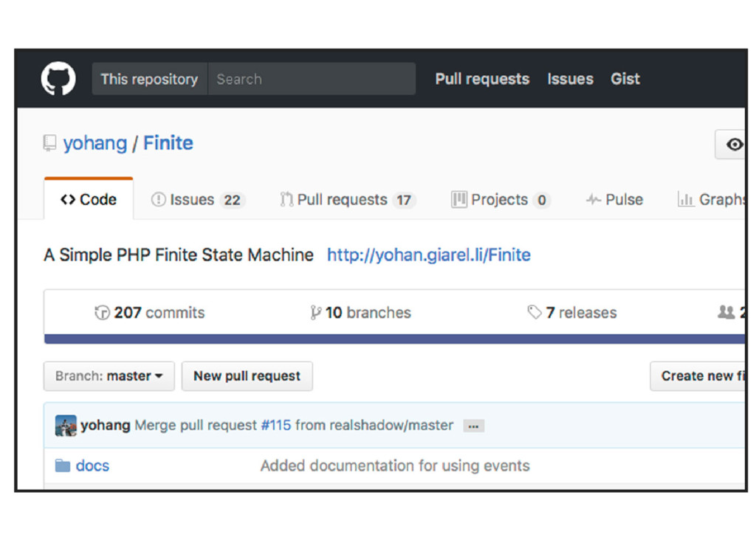Switch to the Pull requests tab
Screen dimensions: 756x551
pos(347,200)
